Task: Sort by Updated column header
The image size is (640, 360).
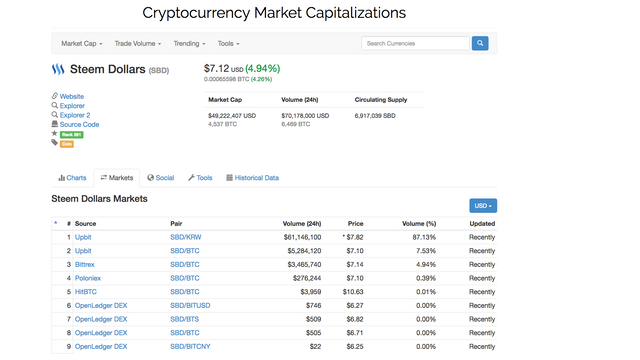Action: (482, 224)
